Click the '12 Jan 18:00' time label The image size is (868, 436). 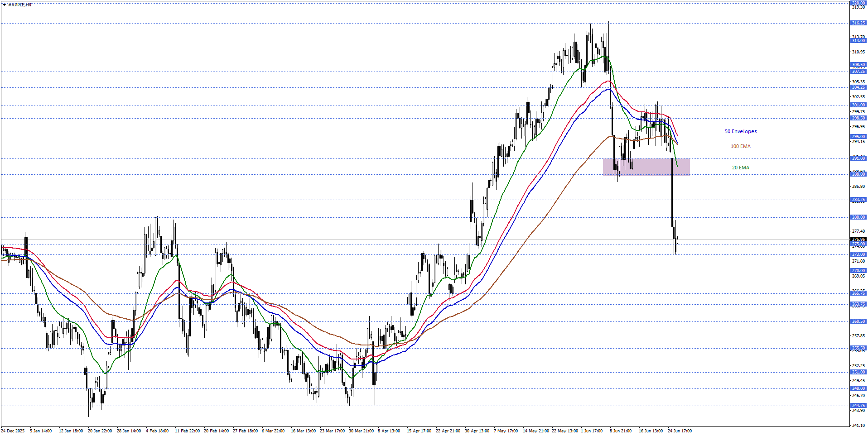pyautogui.click(x=71, y=431)
